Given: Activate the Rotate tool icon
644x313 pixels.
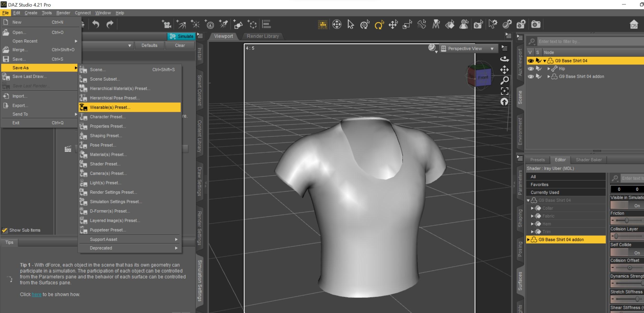Looking at the screenshot, I should pos(379,25).
